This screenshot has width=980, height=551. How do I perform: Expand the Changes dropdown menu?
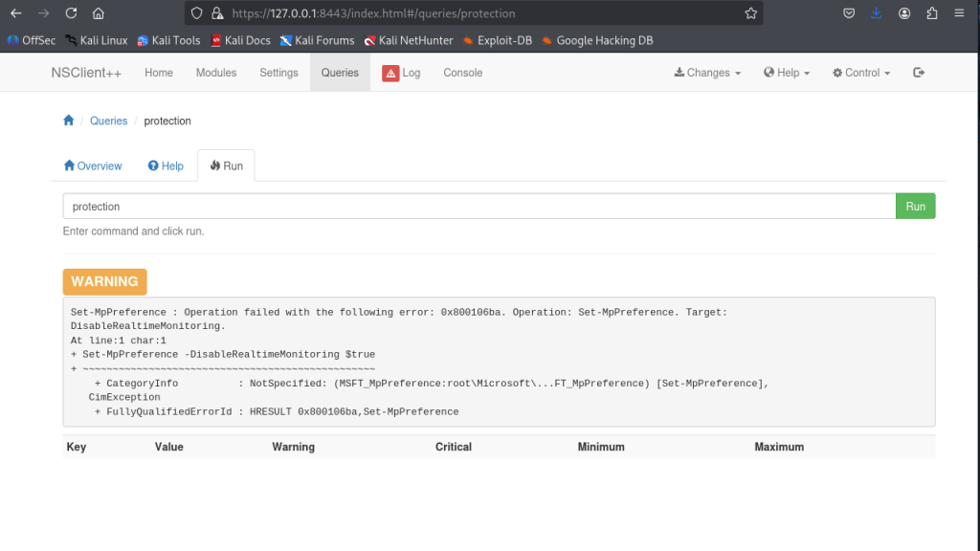(x=707, y=73)
